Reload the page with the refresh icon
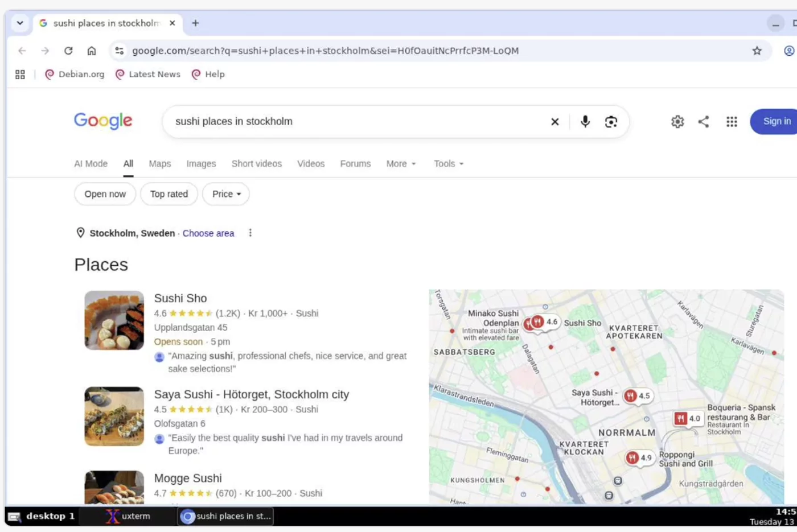Viewport: 797px width, 532px height. 68,51
